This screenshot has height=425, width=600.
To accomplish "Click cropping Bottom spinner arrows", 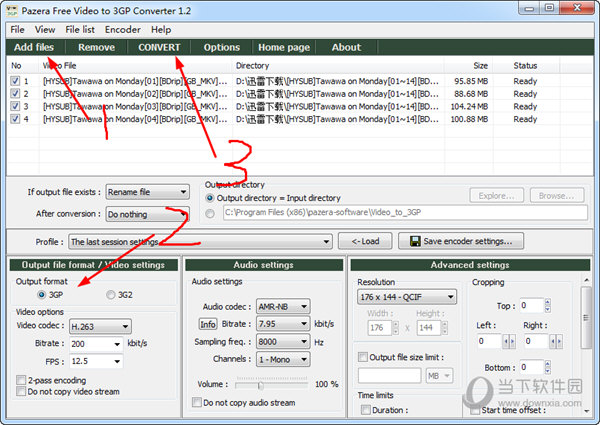I will (548, 367).
